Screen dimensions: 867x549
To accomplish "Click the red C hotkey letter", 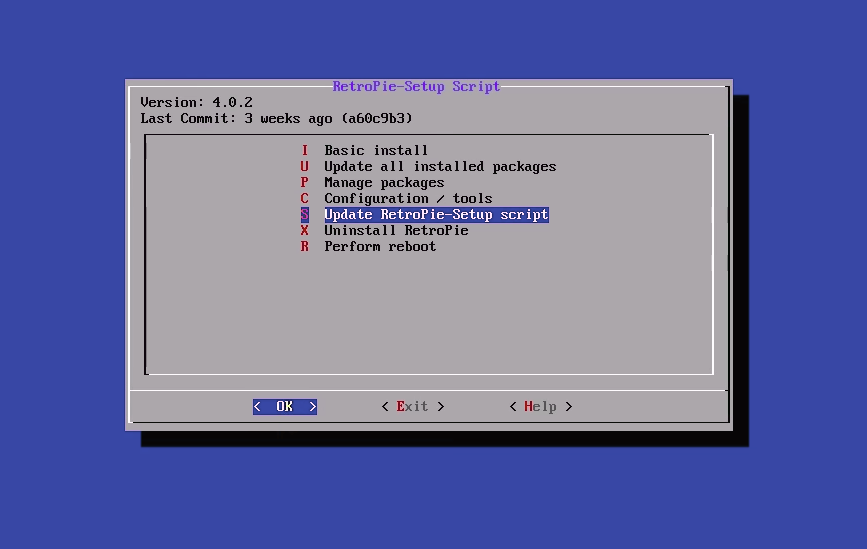I will click(305, 199).
